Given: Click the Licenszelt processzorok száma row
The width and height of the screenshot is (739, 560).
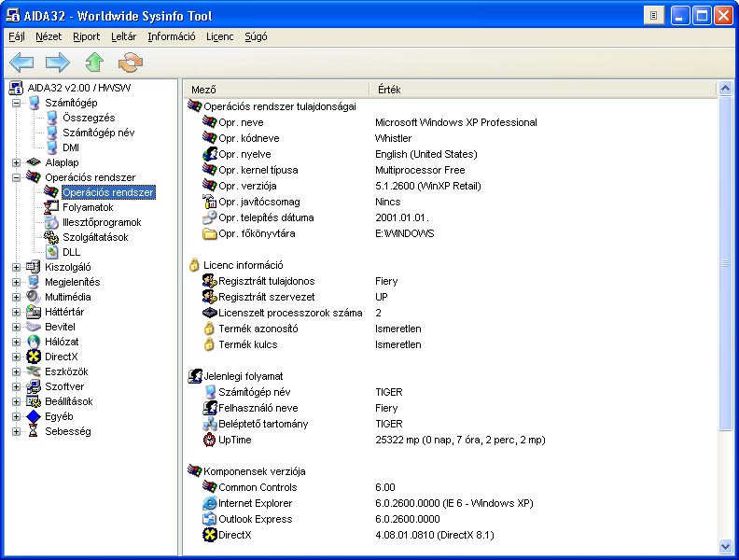Looking at the screenshot, I should pos(450,313).
